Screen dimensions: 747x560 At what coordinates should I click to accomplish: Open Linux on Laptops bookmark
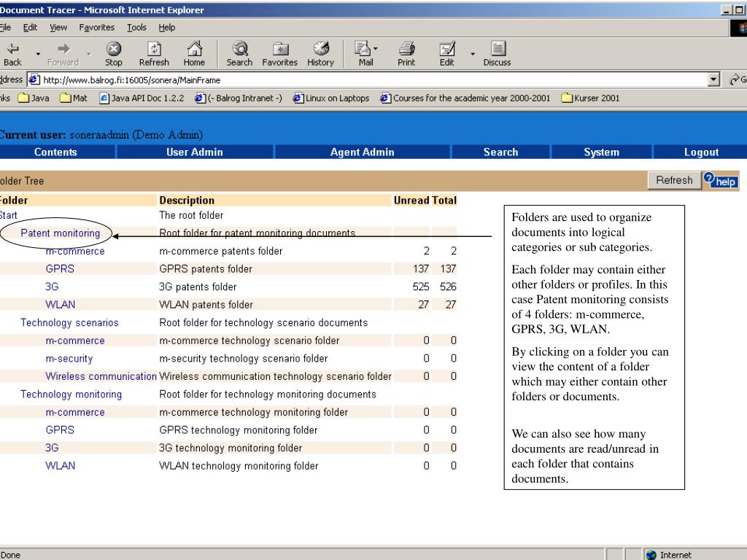331,98
